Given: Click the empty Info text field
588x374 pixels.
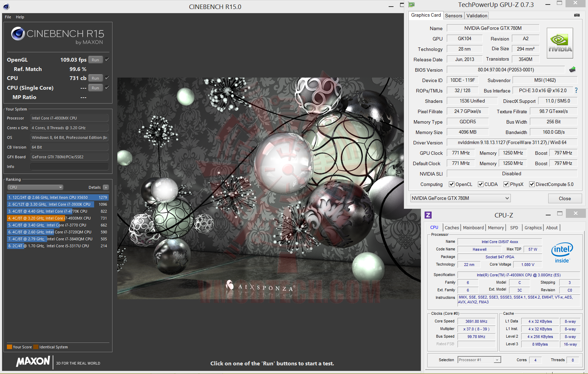Looking at the screenshot, I should pyautogui.click(x=69, y=167).
